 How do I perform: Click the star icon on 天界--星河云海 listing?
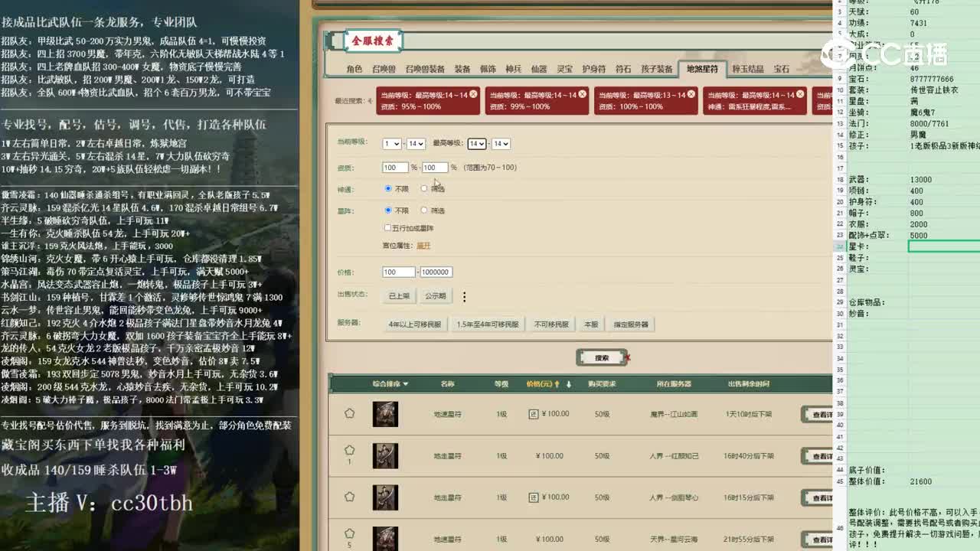pyautogui.click(x=349, y=533)
